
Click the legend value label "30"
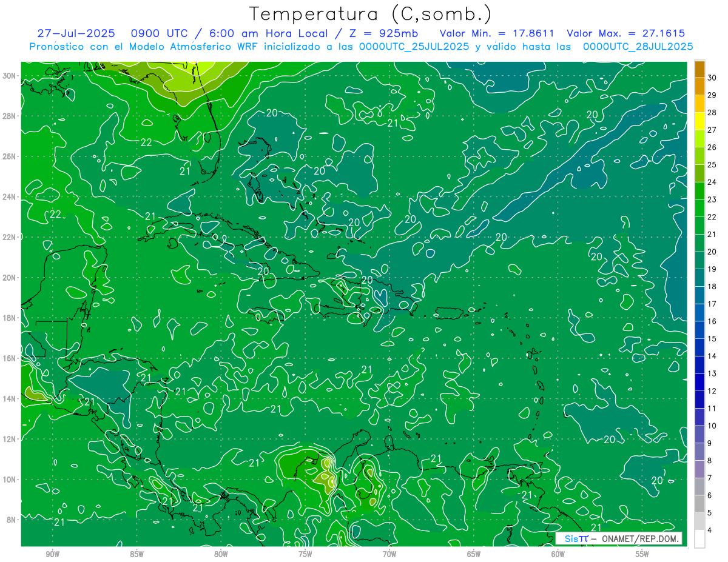tap(712, 78)
